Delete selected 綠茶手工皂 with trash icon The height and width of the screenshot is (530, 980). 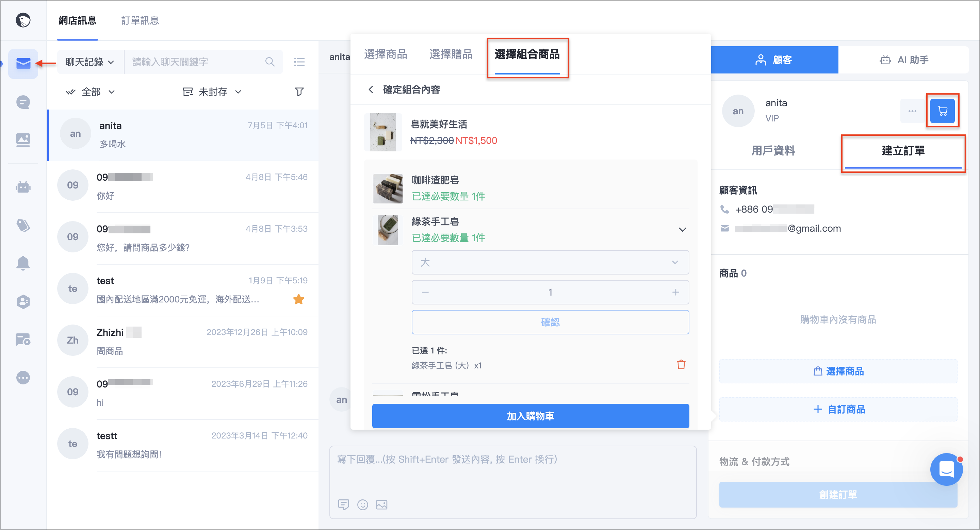pyautogui.click(x=681, y=365)
